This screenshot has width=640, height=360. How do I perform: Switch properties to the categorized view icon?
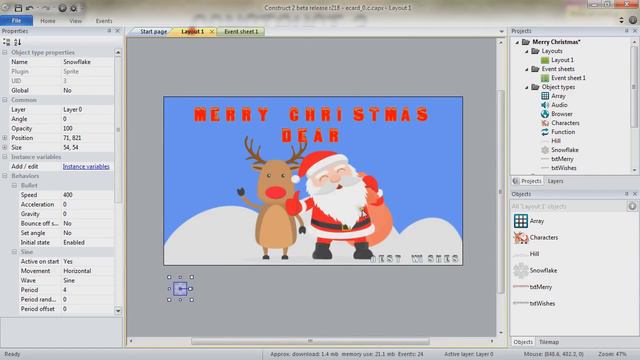pos(7,42)
